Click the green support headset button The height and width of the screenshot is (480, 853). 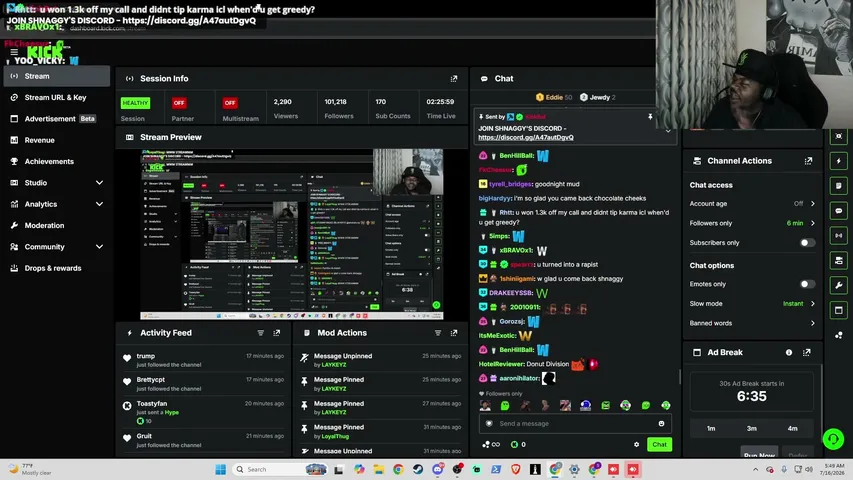833,439
